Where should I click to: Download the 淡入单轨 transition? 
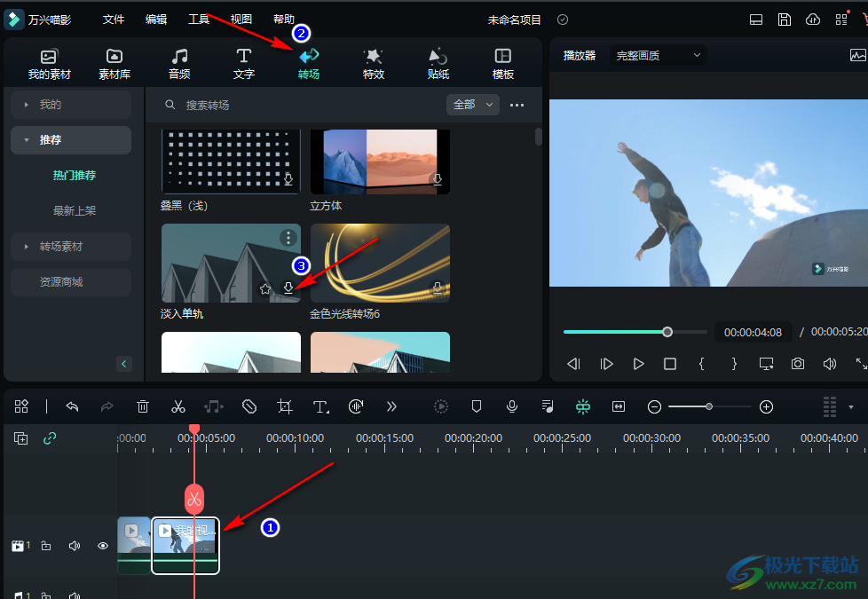[288, 288]
